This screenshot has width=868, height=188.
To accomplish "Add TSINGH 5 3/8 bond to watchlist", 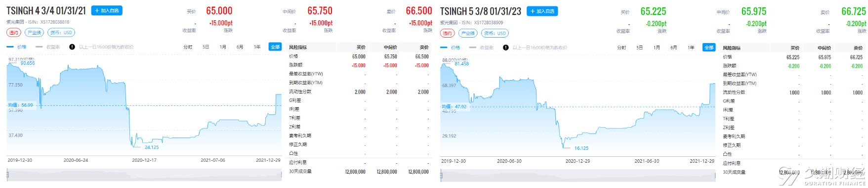I will click(542, 11).
